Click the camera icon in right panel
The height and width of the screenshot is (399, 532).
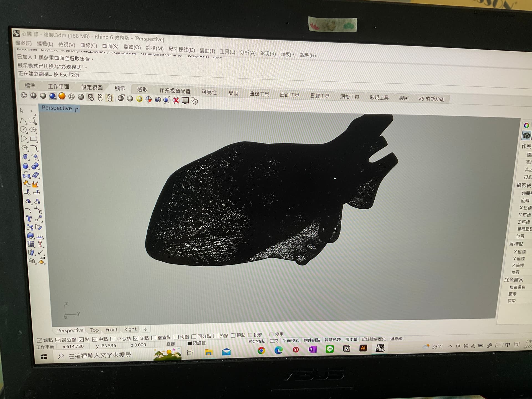tap(526, 136)
